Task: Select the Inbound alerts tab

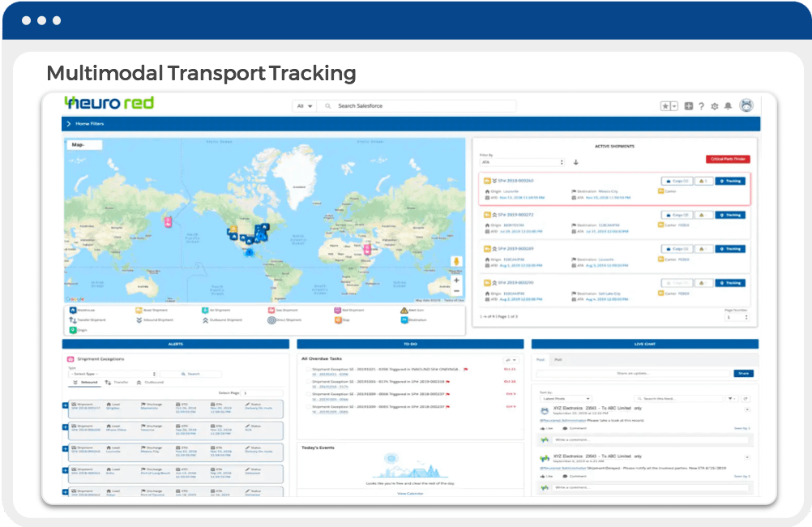Action: coord(85,383)
